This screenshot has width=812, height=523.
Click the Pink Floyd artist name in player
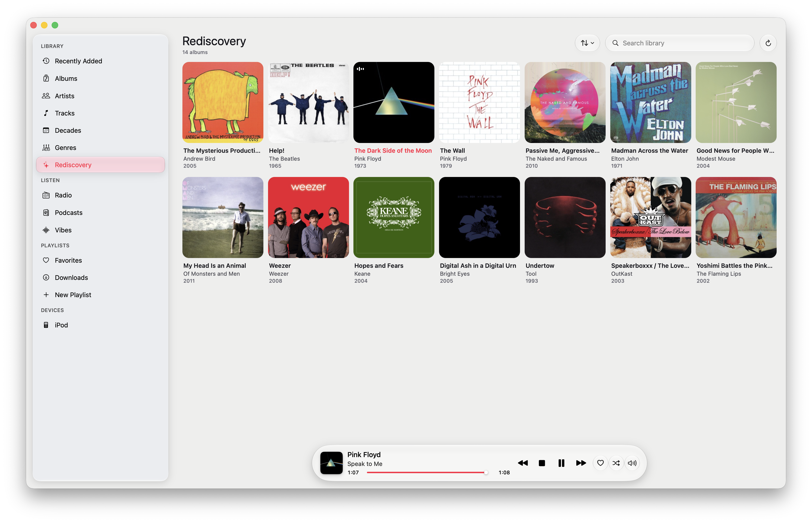click(x=364, y=454)
